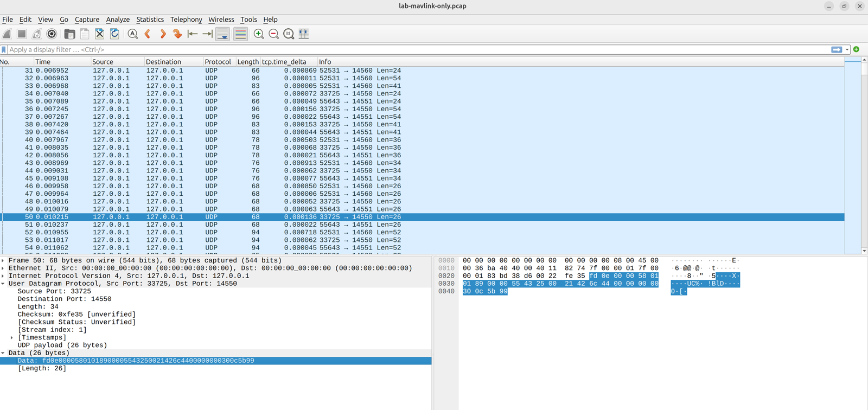Sort by Protocol column header
868x410 pixels.
tap(219, 62)
